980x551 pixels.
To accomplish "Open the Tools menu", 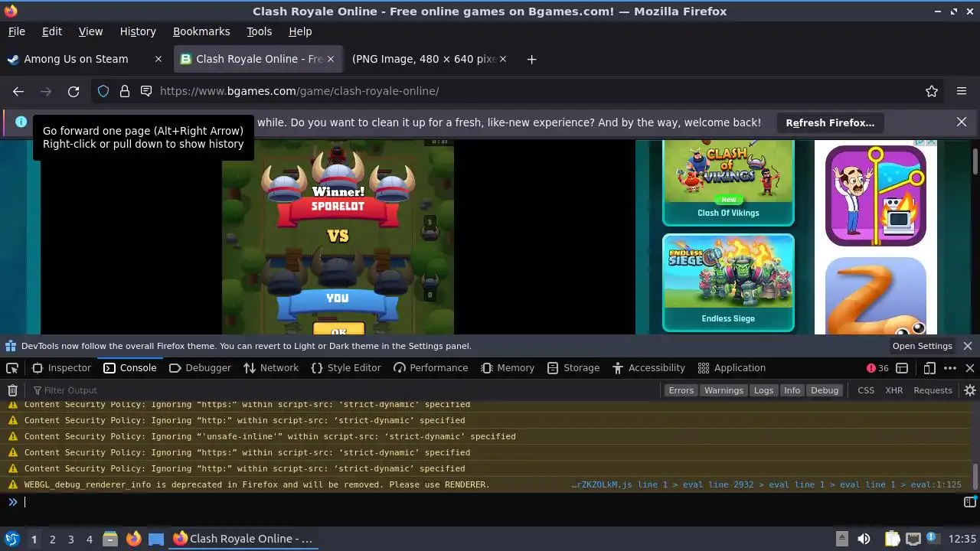I will tap(259, 31).
